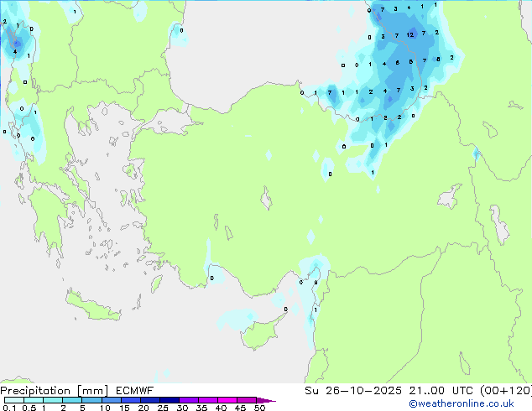Click the 20–25 mm legend color swatch

(x=149, y=400)
